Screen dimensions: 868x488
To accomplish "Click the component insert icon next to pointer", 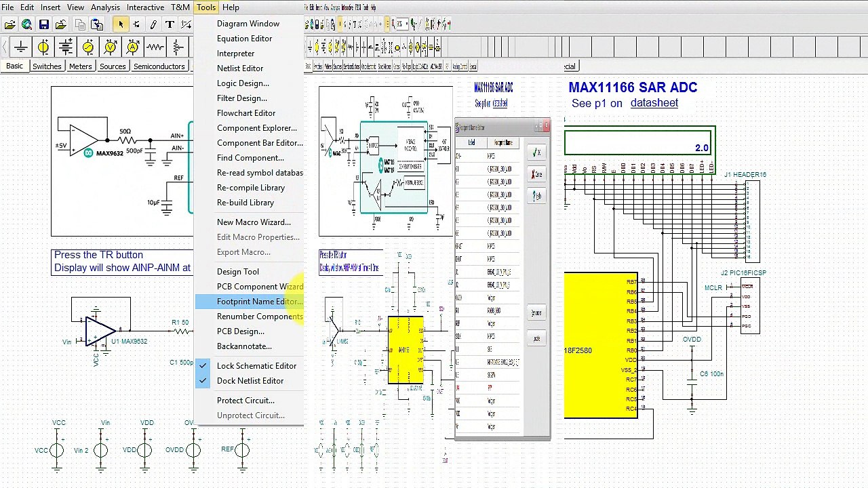I will coord(137,24).
